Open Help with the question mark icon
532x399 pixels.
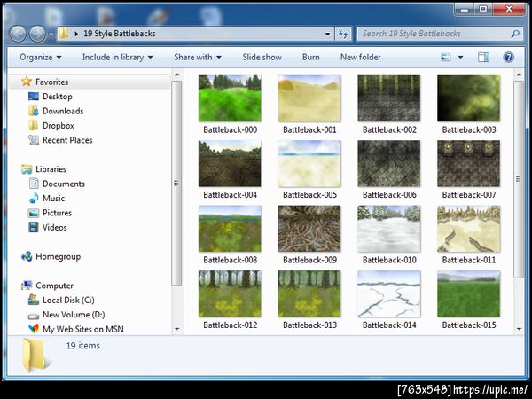pyautogui.click(x=508, y=57)
